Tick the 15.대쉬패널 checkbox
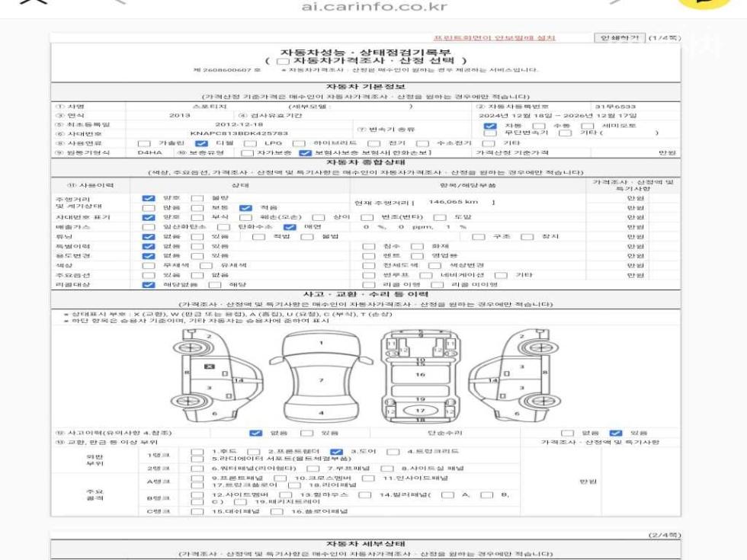 tap(197, 511)
